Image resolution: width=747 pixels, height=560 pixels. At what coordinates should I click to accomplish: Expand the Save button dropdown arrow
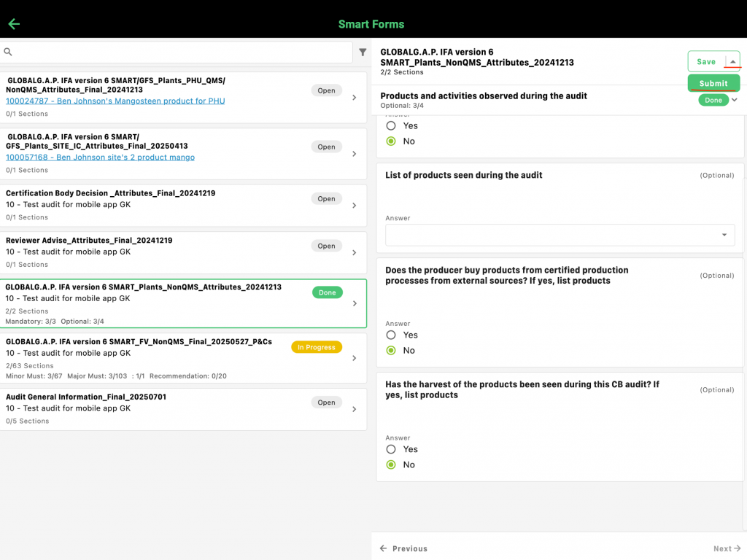732,62
